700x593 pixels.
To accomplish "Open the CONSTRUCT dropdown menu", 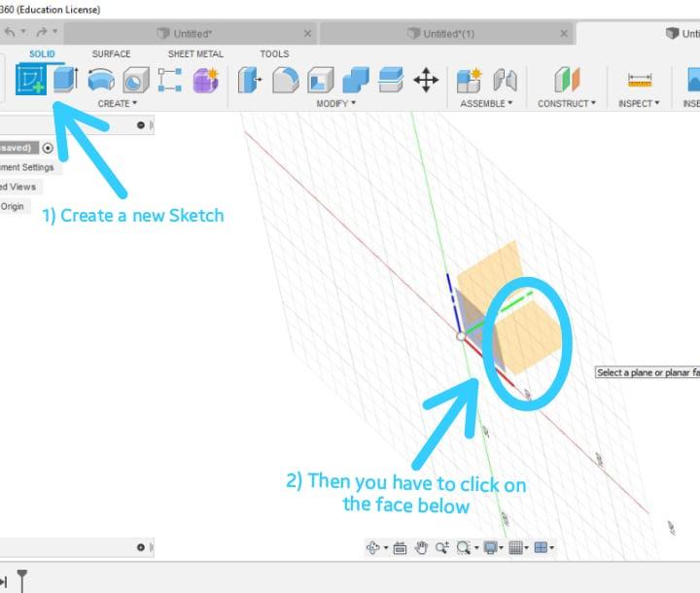I will click(567, 104).
